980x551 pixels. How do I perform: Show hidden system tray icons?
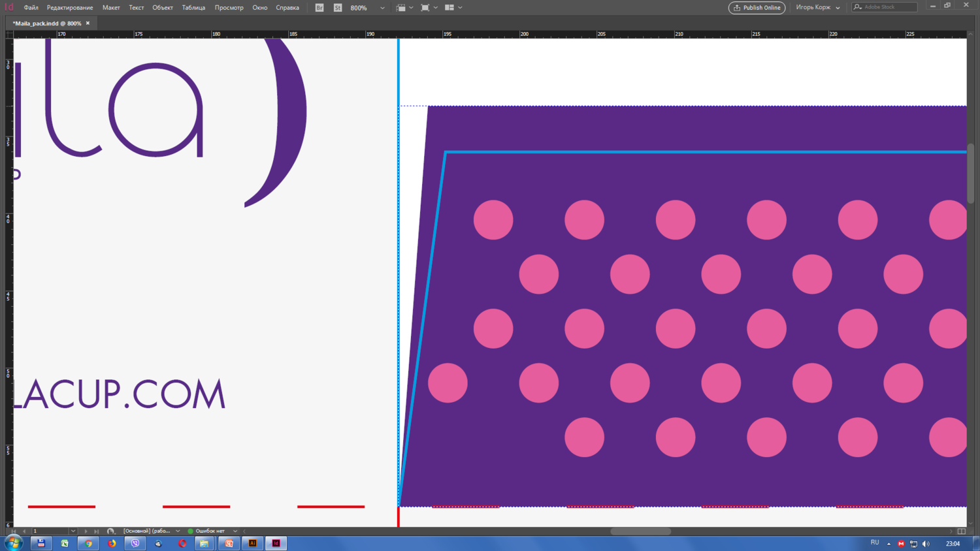pos(889,543)
